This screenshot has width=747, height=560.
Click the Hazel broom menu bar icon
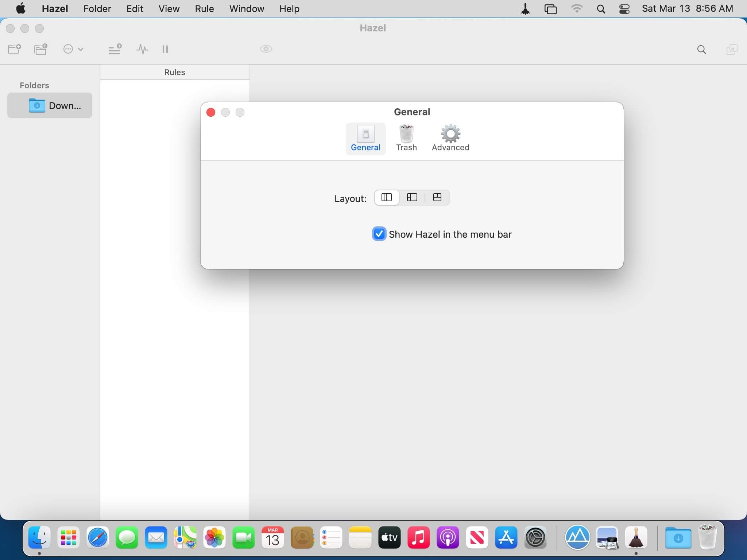click(525, 9)
